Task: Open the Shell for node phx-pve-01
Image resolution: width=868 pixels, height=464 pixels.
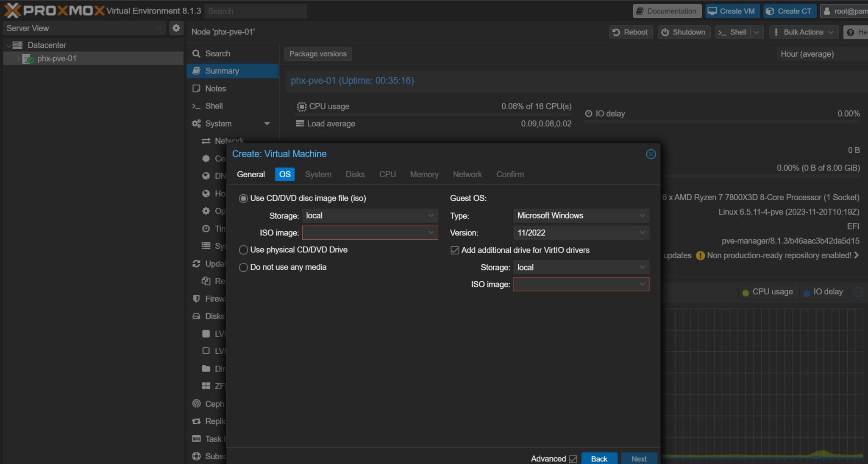Action: point(214,106)
